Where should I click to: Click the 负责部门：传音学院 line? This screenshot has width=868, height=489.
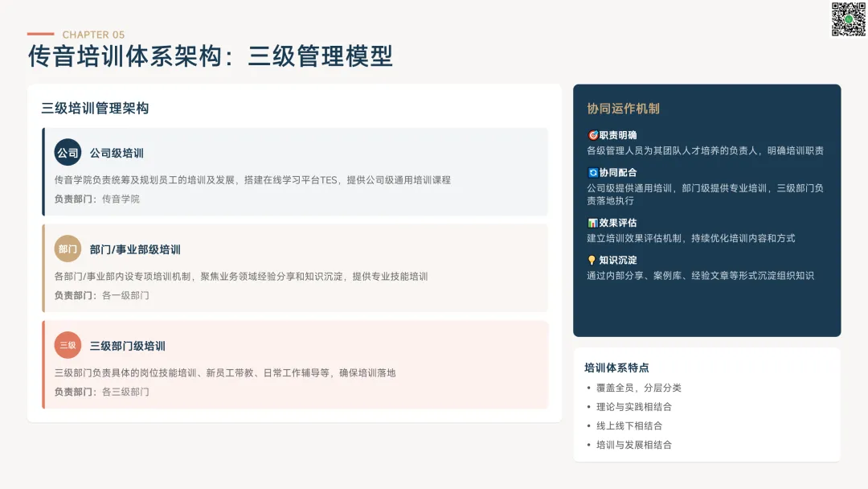point(97,199)
